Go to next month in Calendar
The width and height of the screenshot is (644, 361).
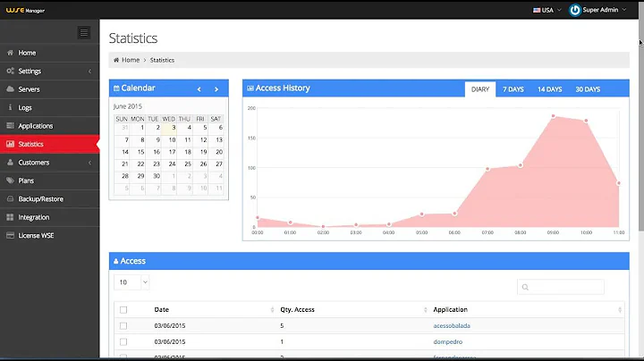coord(216,89)
